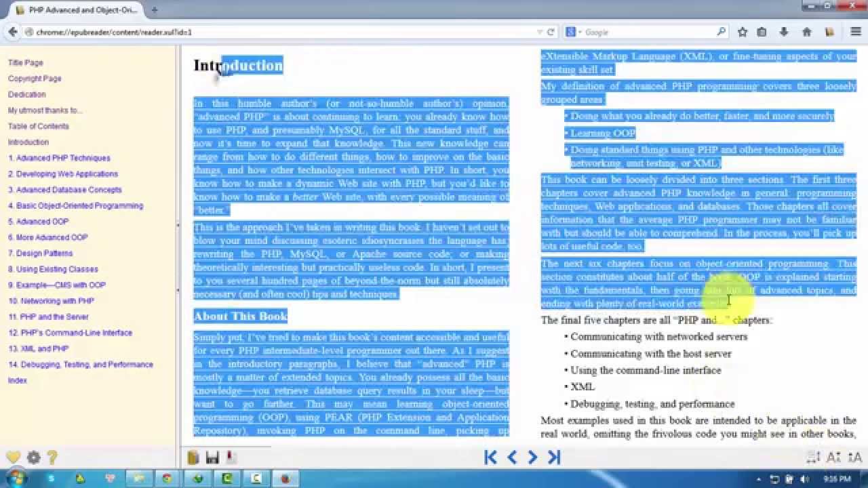
Task: Open chapter 6. More Advanced OOP
Action: click(47, 237)
